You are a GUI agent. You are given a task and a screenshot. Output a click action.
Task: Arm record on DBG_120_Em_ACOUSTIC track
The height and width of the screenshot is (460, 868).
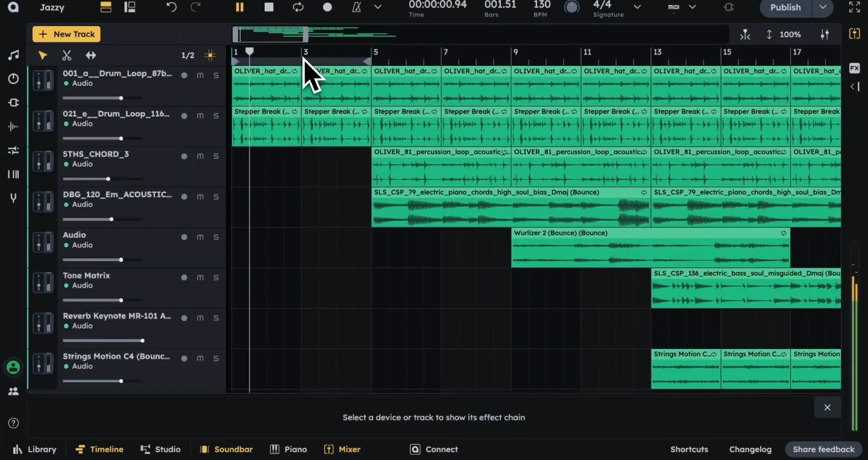184,197
